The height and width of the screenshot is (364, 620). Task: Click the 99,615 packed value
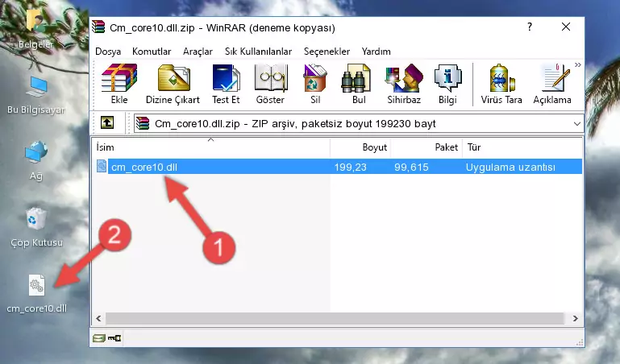(x=411, y=167)
